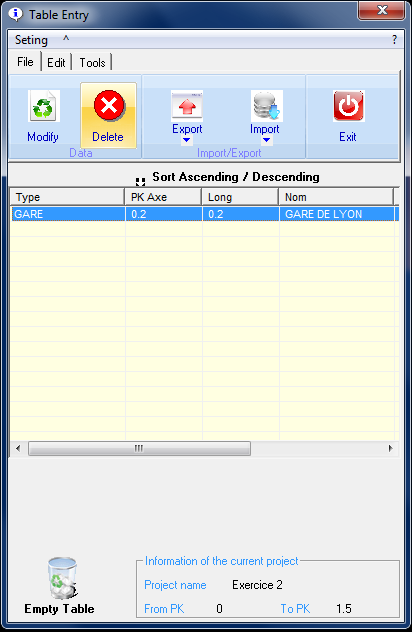
Task: Click the Export red-arrow icon
Action: pyautogui.click(x=187, y=106)
